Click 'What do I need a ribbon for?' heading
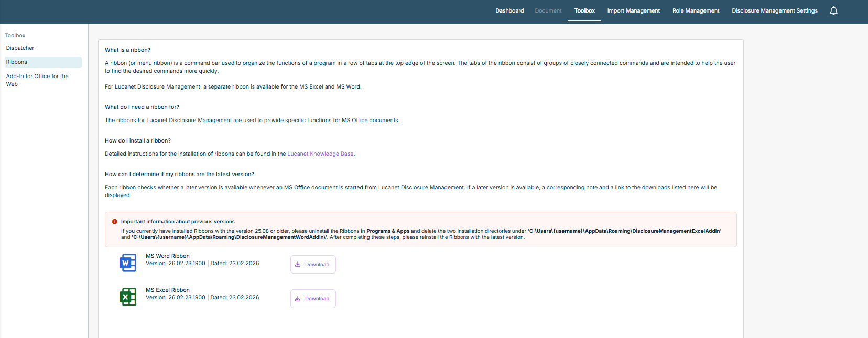Screen dimensions: 868x338 click(x=142, y=107)
